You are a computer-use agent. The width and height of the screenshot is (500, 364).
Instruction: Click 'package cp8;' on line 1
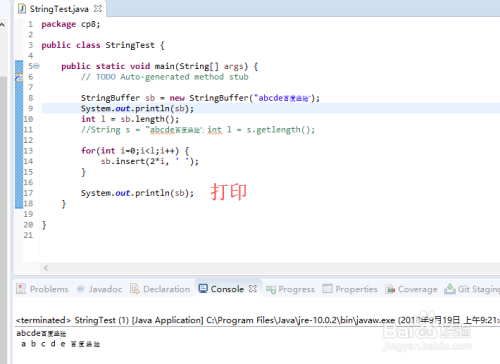click(x=71, y=24)
